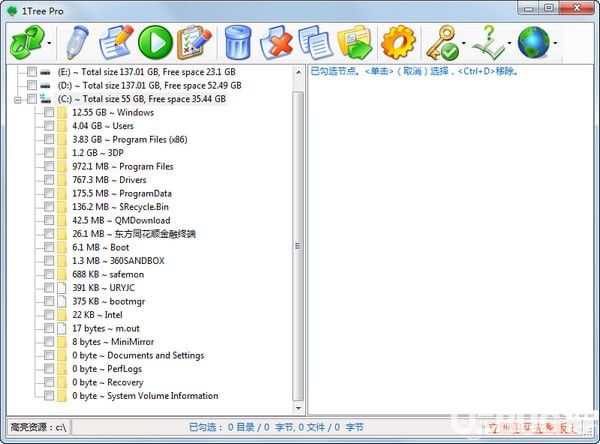Image resolution: width=600 pixels, height=444 pixels.
Task: Open the clipboard checklist icon
Action: click(x=193, y=42)
